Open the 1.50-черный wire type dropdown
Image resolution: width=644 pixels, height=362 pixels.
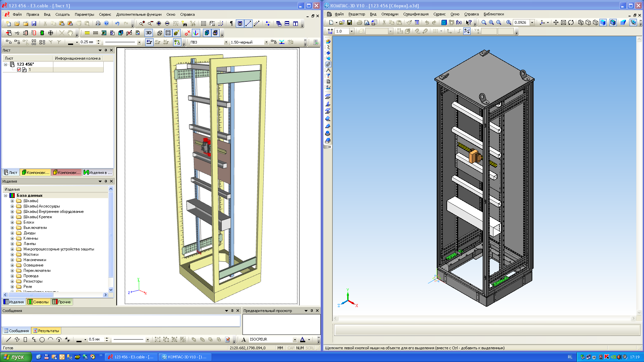[266, 42]
